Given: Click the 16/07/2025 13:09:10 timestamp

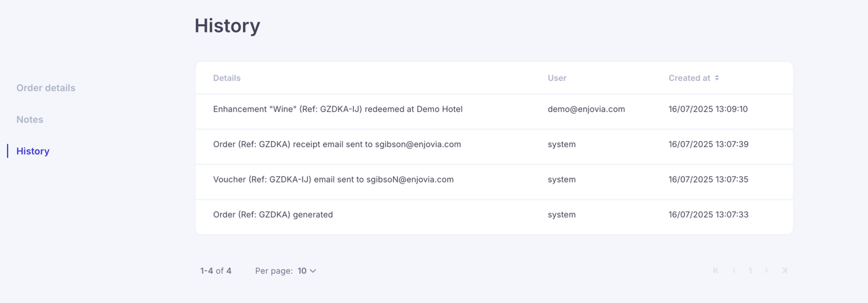Looking at the screenshot, I should click(x=708, y=109).
